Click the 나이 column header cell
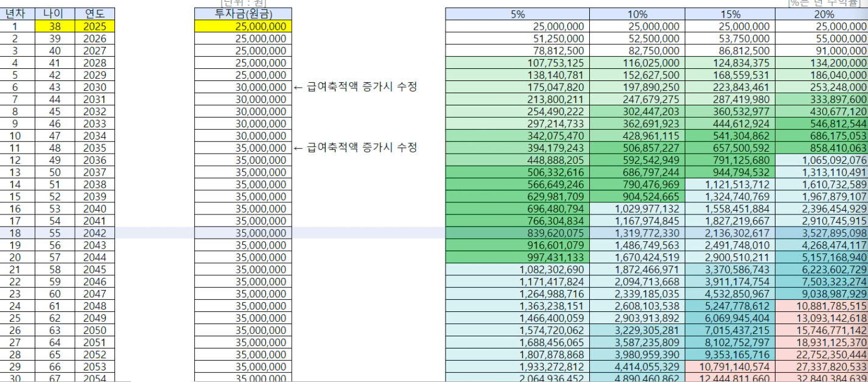The height and width of the screenshot is (382, 868). click(54, 14)
